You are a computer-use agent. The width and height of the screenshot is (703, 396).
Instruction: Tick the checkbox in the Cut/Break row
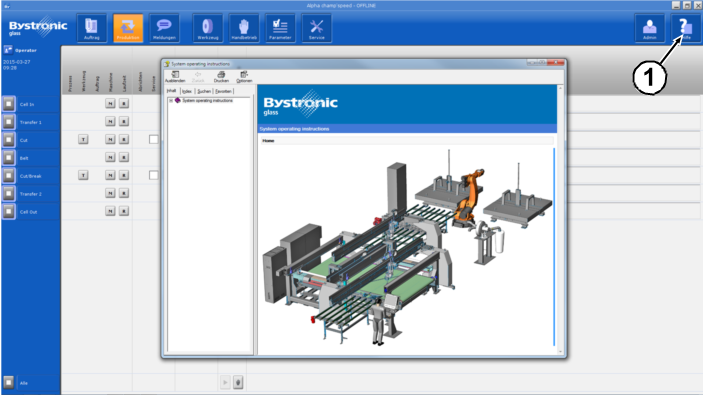(154, 175)
